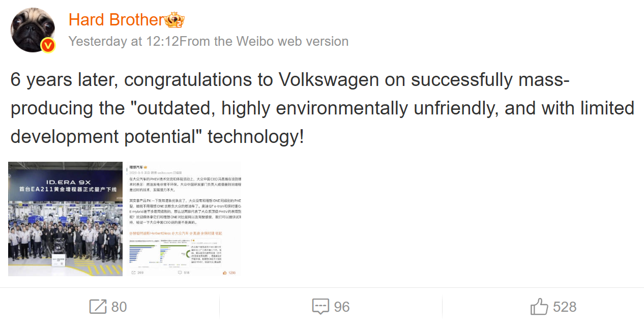The width and height of the screenshot is (644, 324).
Task: Click the small repost icon inside the screenshot thumbnail
Action: [x=134, y=273]
